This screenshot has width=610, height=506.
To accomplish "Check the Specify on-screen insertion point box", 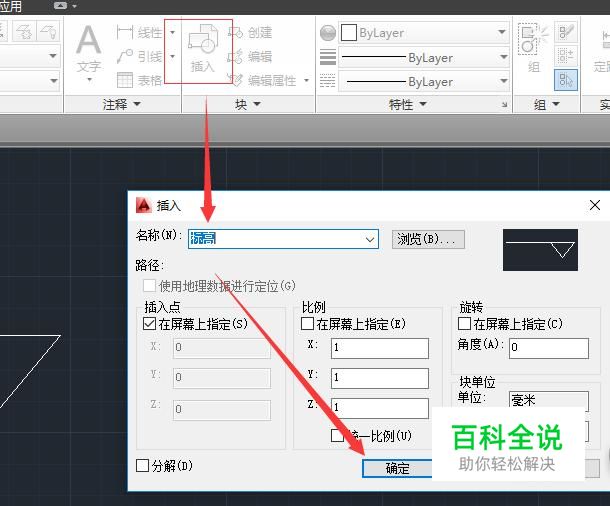I will point(149,324).
